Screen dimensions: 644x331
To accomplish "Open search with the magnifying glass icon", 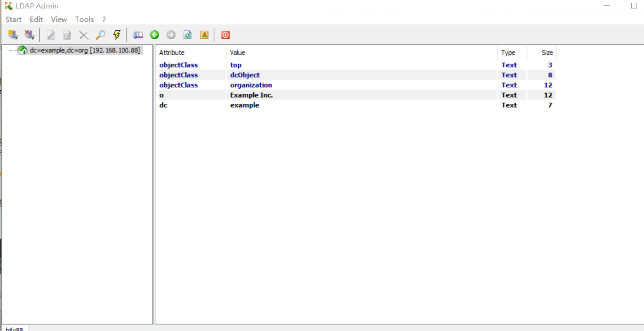I will [x=100, y=35].
